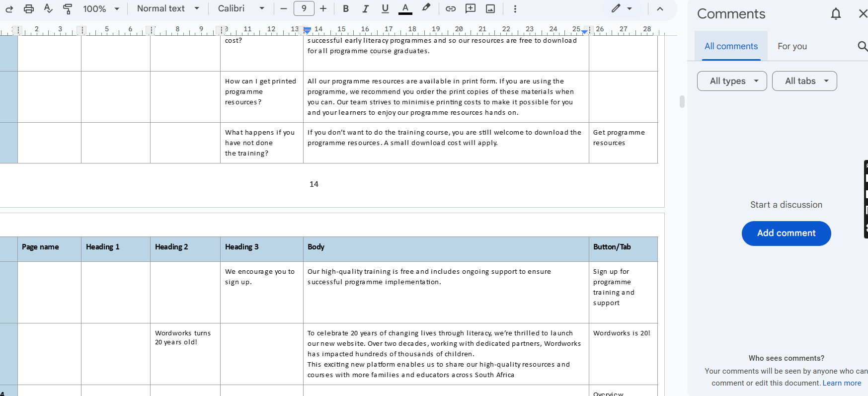Open the text color picker
Viewport: 868px width, 396px height.
(405, 9)
